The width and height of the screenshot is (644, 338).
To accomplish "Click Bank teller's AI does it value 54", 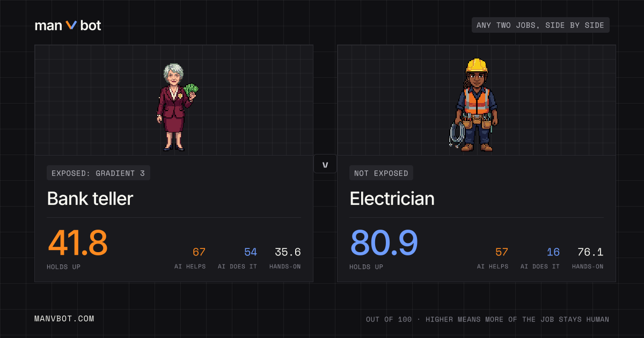I will pyautogui.click(x=251, y=252).
